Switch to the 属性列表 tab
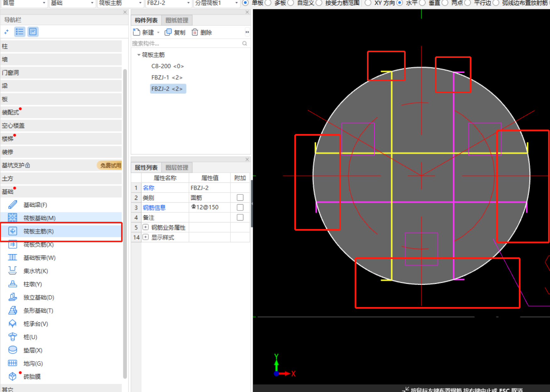550x392 pixels. tap(146, 168)
